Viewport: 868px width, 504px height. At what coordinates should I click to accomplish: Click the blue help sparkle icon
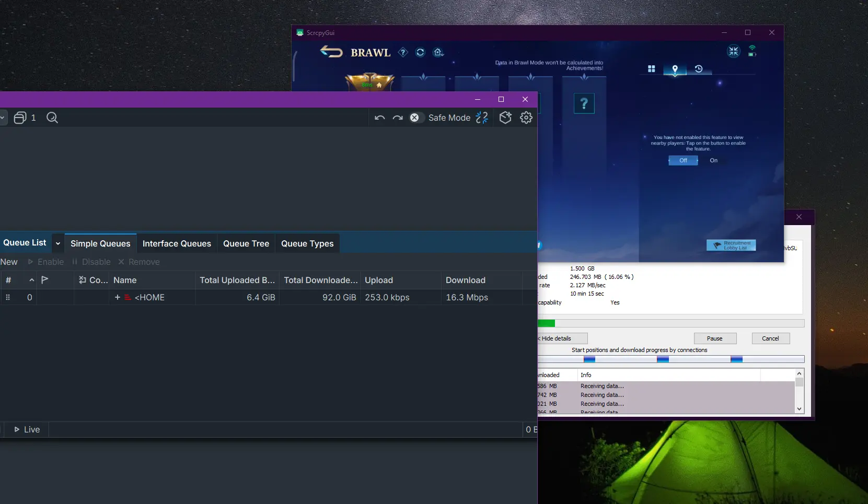click(x=482, y=118)
